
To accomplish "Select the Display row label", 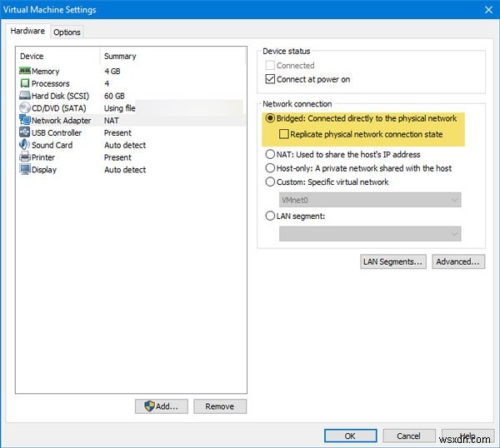I will 44,170.
